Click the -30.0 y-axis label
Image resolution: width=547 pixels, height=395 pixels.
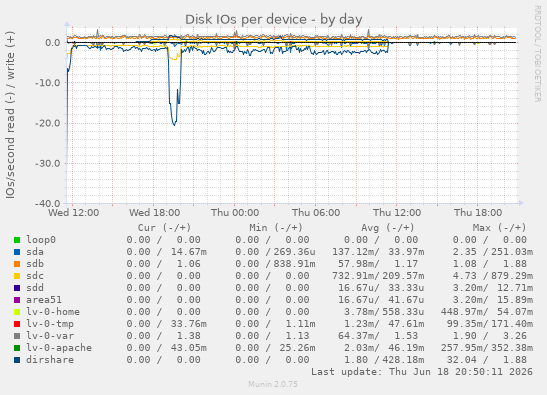[48, 163]
